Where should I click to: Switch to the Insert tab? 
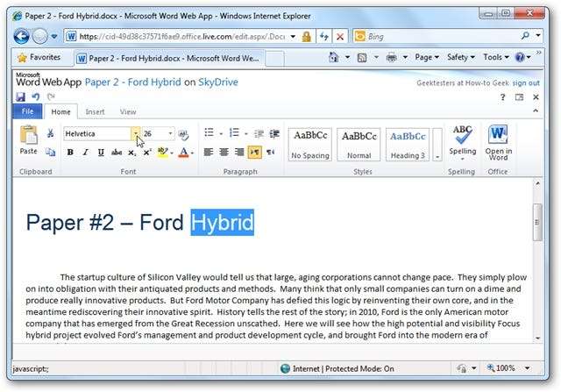(x=95, y=112)
